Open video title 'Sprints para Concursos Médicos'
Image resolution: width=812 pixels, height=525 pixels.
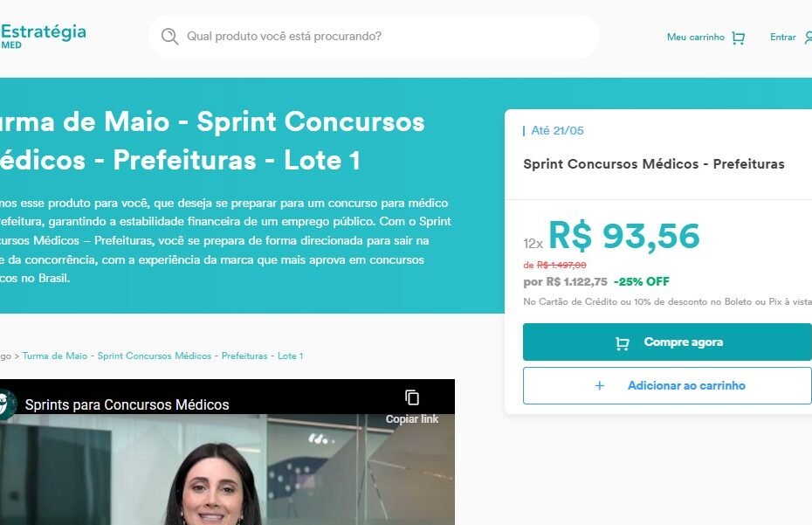click(x=127, y=404)
